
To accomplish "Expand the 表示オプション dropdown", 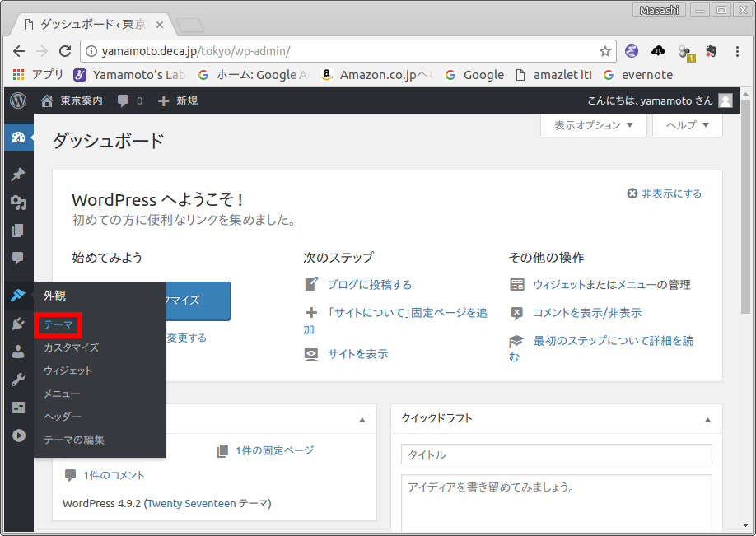I will pyautogui.click(x=594, y=125).
